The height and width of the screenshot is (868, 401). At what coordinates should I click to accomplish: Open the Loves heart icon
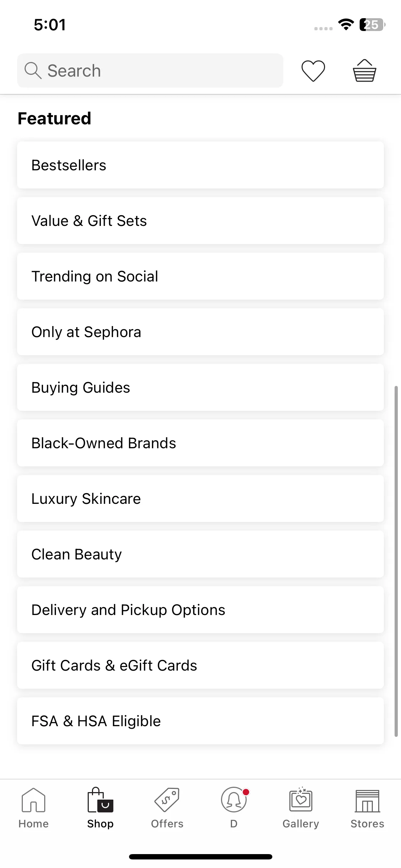(x=313, y=71)
